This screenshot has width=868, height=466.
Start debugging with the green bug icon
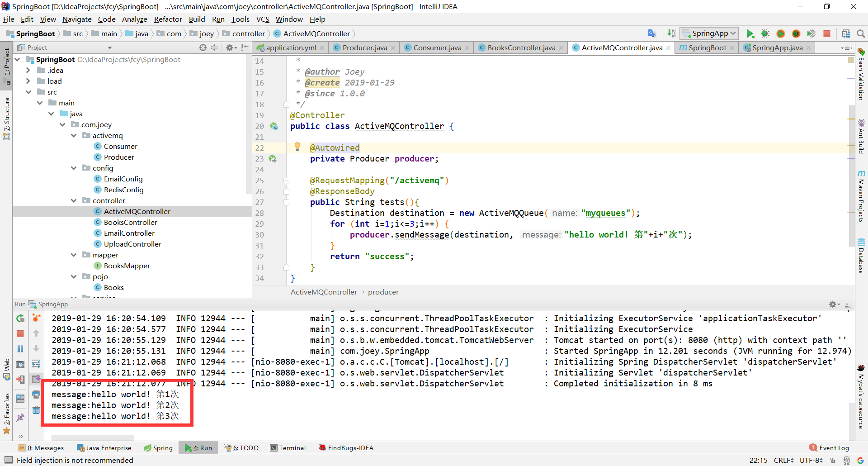pyautogui.click(x=765, y=33)
